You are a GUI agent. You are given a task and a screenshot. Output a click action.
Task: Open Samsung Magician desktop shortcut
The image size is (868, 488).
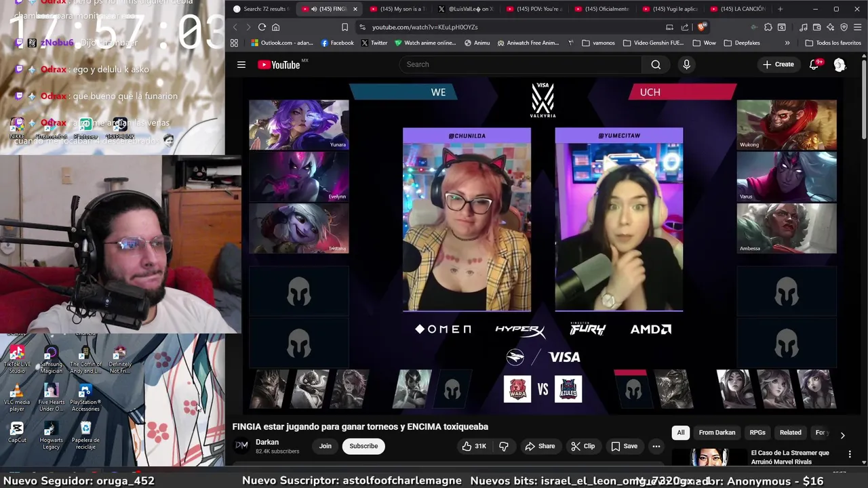51,360
